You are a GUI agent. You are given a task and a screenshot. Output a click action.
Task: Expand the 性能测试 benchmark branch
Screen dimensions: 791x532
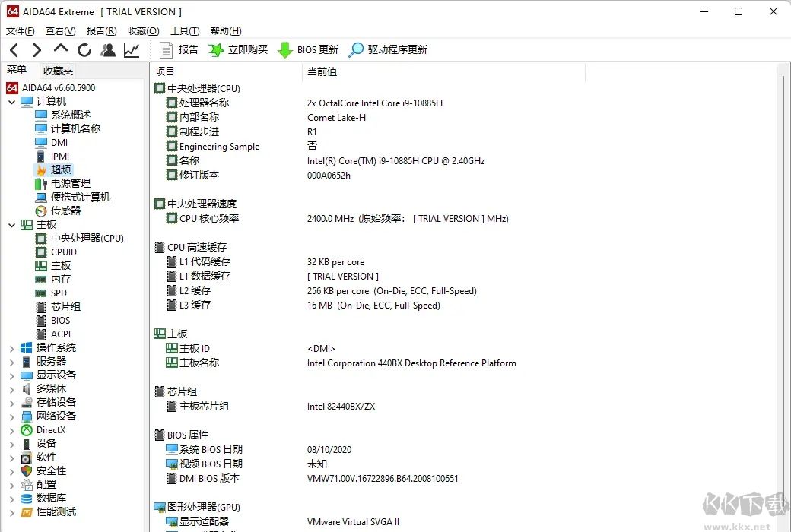pos(11,511)
